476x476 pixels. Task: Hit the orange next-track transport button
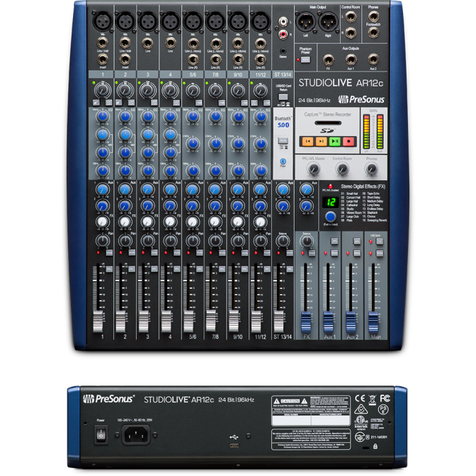click(321, 142)
